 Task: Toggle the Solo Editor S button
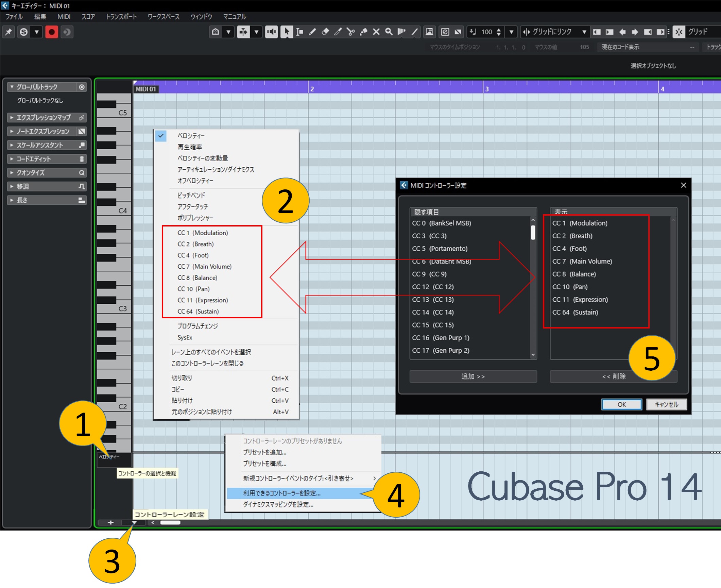click(23, 32)
